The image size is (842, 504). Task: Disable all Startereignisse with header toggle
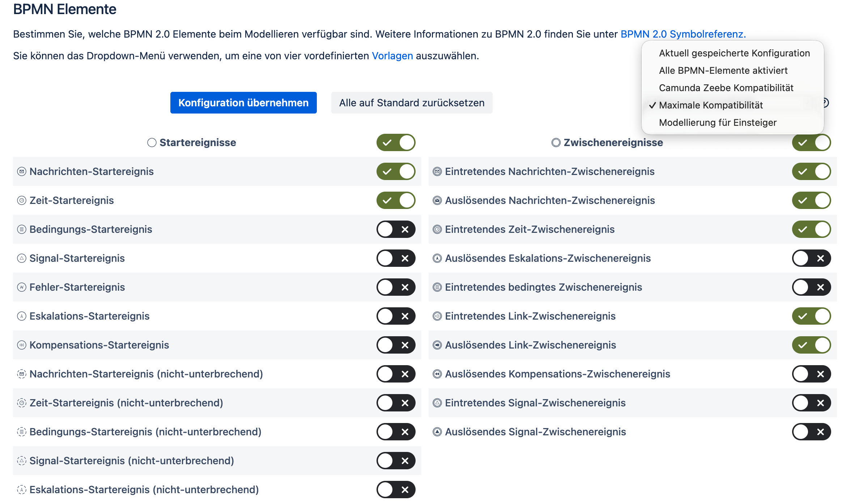(x=396, y=142)
